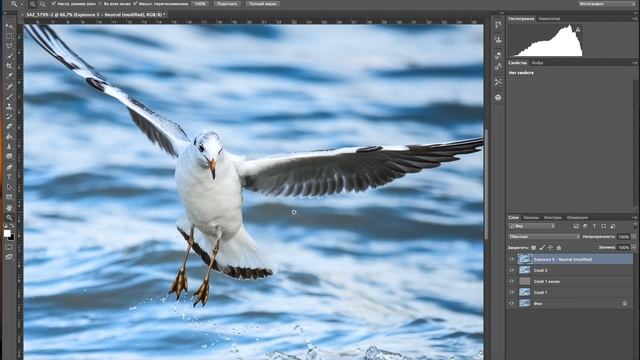Select the Eyedropper tool
This screenshot has height=360, width=640.
point(9,76)
